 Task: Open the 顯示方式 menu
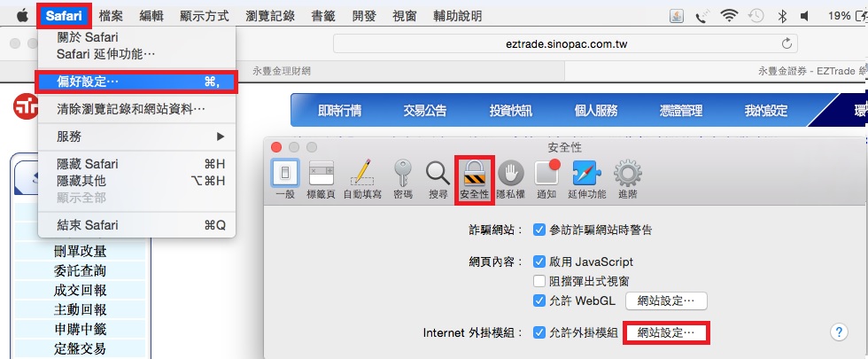pos(205,16)
